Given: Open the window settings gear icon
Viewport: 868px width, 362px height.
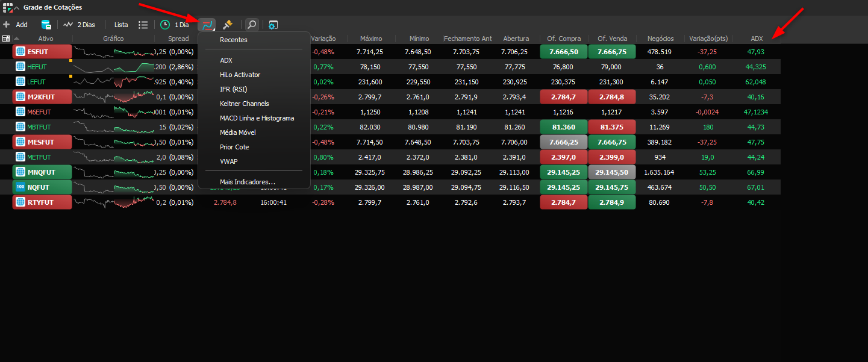Looking at the screenshot, I should tap(273, 25).
